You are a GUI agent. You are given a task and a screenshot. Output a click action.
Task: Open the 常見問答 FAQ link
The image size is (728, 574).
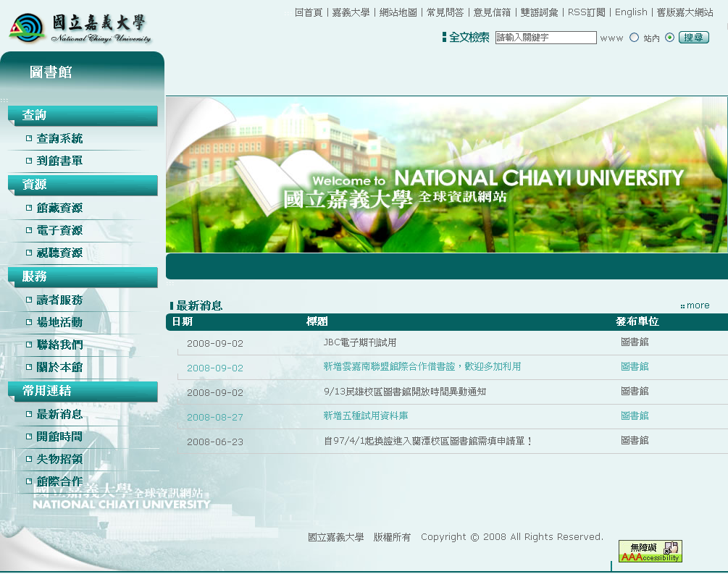coord(445,12)
